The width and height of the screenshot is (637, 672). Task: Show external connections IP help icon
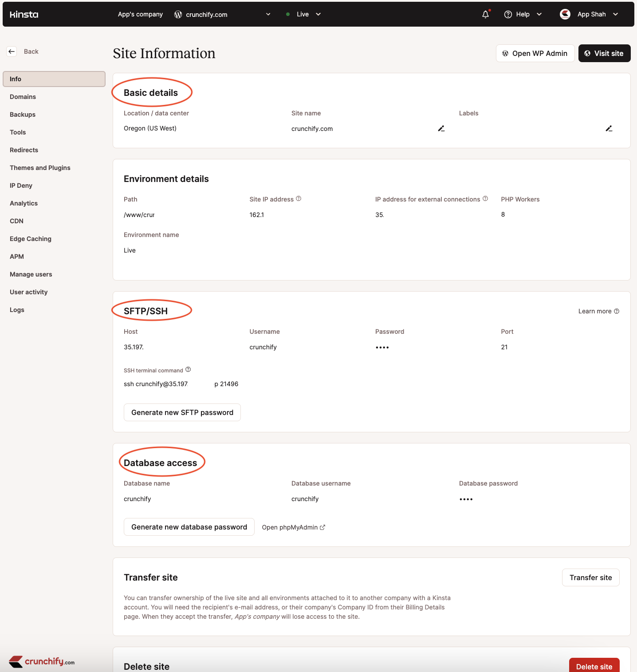tap(485, 198)
